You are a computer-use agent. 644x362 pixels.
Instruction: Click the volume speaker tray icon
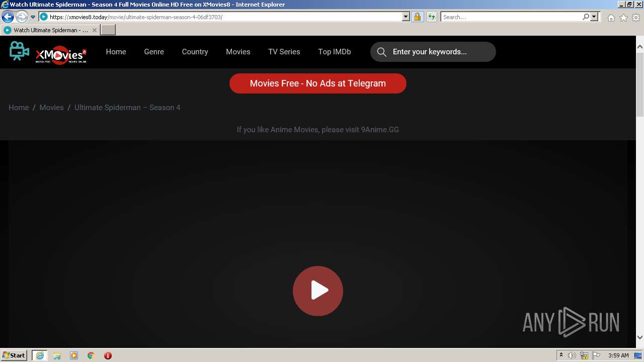pos(572,355)
